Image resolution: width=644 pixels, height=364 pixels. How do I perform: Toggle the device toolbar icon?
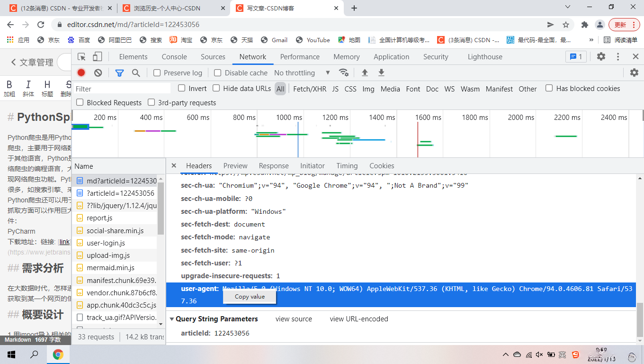[x=97, y=57]
